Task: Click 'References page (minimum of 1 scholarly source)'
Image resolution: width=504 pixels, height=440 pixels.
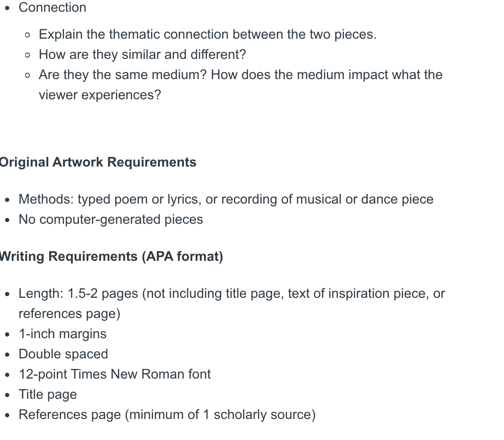Action: tap(167, 415)
